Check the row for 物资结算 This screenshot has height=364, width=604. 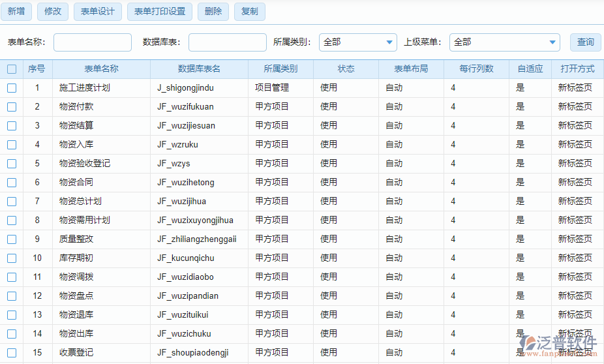12,125
